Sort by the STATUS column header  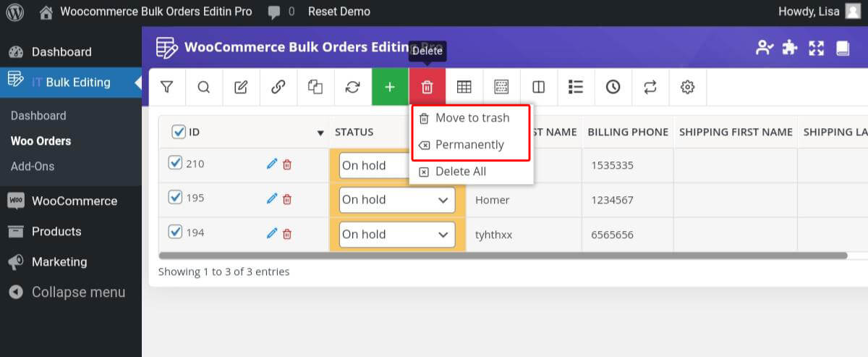[x=354, y=132]
